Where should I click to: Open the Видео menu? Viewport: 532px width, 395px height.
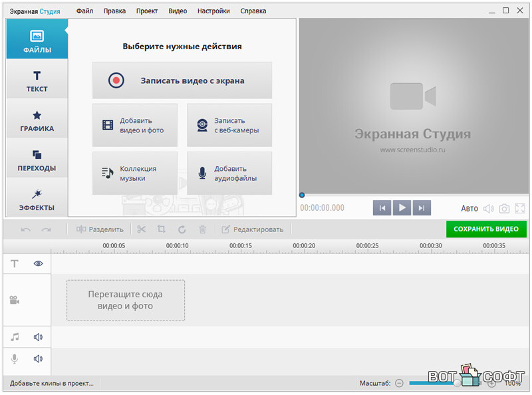point(178,11)
